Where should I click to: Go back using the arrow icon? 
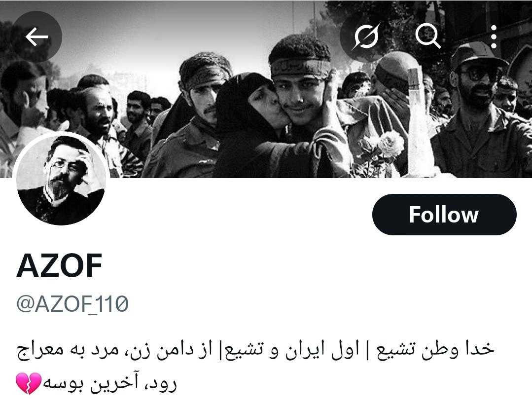click(36, 37)
